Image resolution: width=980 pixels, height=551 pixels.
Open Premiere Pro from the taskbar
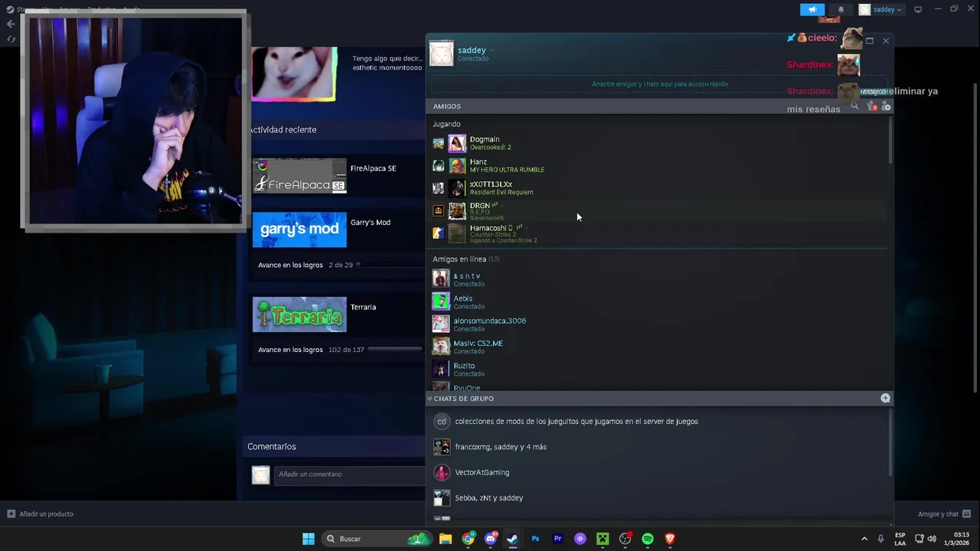[557, 539]
